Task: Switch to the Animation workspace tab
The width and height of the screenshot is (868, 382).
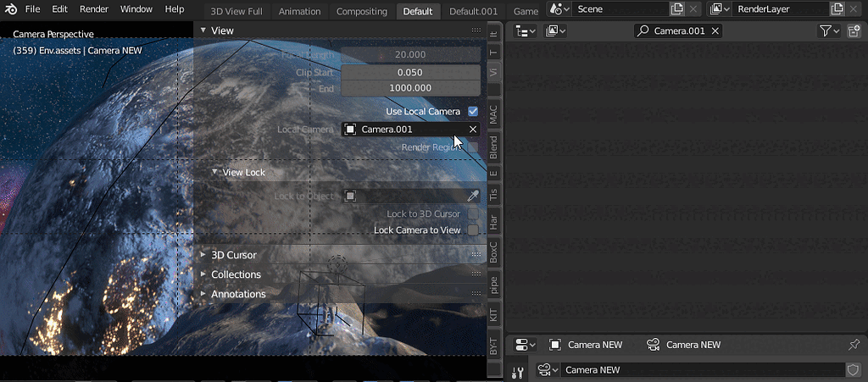Action: [299, 11]
